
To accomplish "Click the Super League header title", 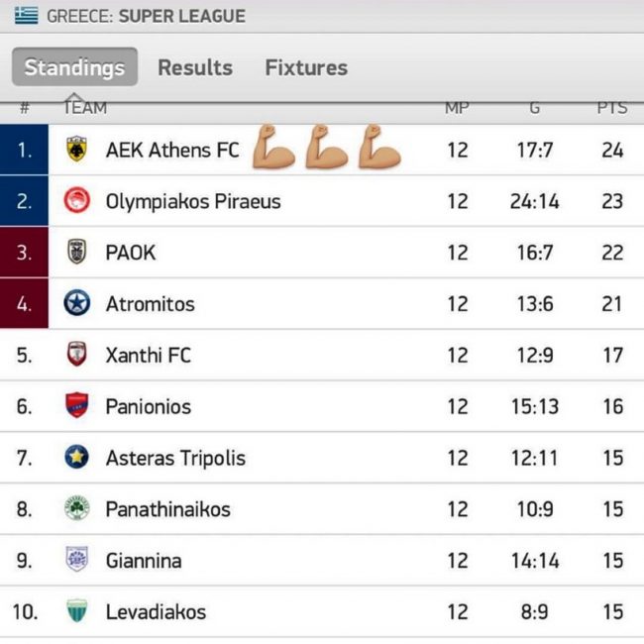I will pos(181,16).
